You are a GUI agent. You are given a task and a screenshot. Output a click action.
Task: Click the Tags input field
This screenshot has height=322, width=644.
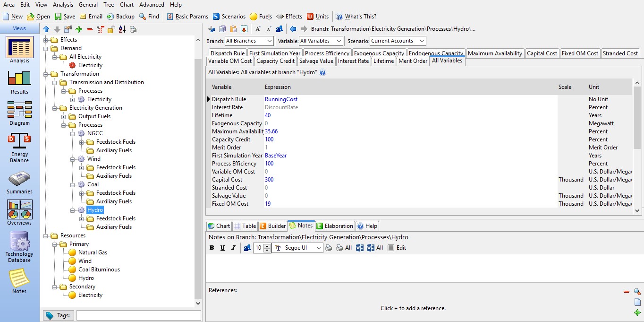139,315
